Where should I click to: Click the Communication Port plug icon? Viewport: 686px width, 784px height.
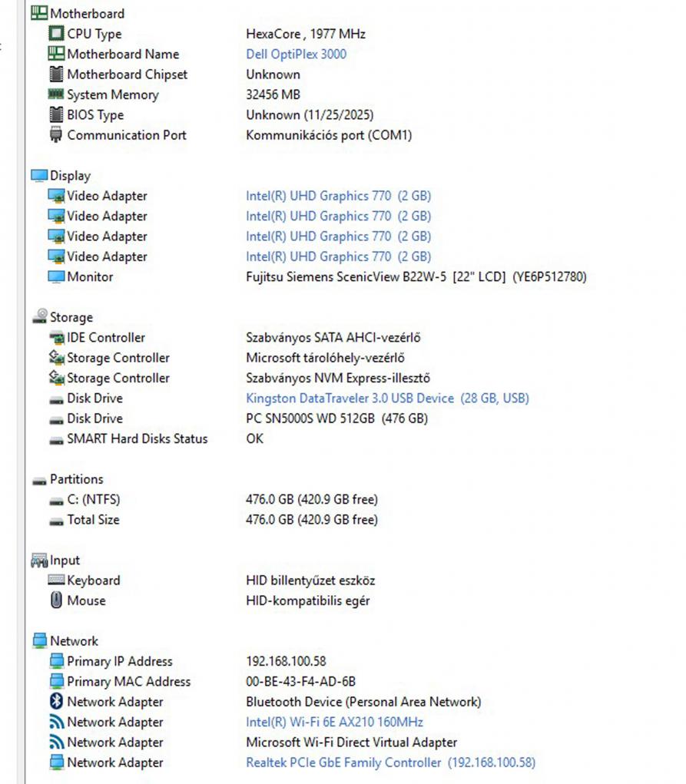click(56, 135)
